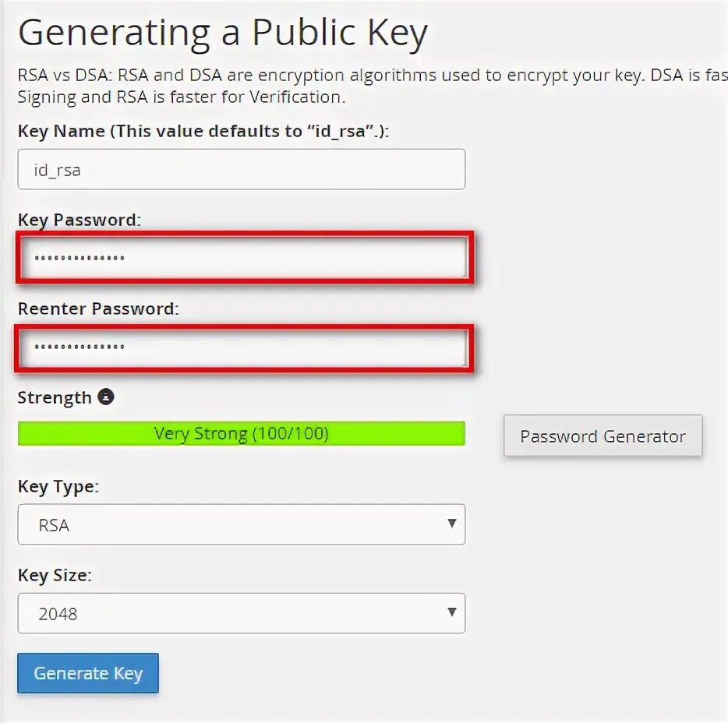Click the Key Name label text

[203, 131]
